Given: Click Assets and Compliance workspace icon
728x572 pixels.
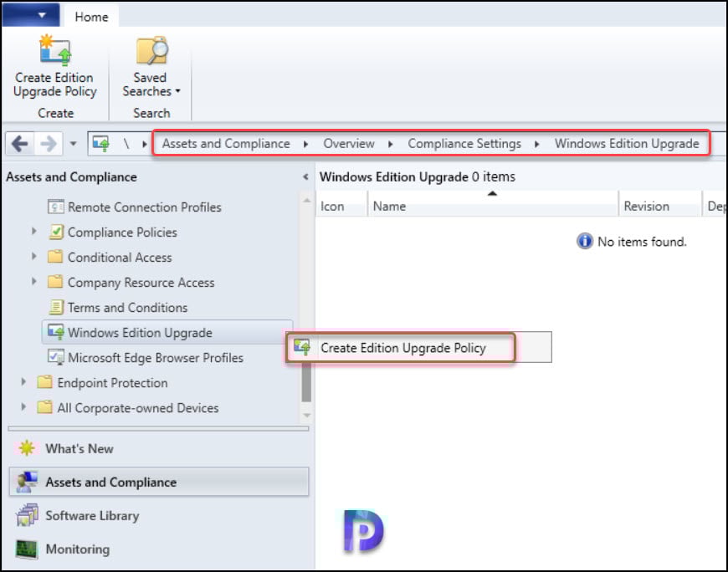Looking at the screenshot, I should point(27,482).
